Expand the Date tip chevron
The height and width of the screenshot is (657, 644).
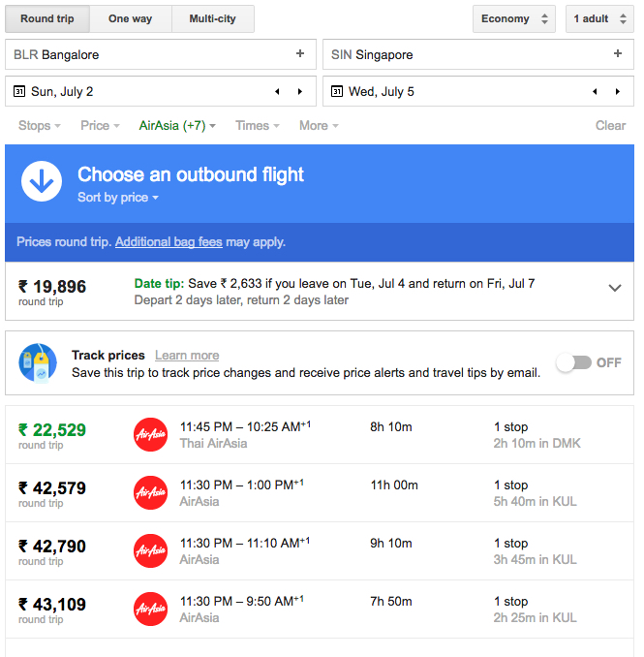615,288
